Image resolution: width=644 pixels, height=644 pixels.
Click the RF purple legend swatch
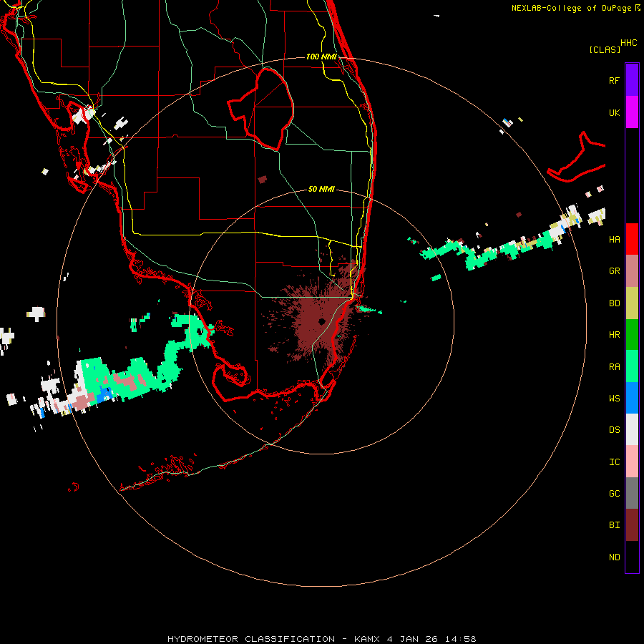click(x=632, y=80)
